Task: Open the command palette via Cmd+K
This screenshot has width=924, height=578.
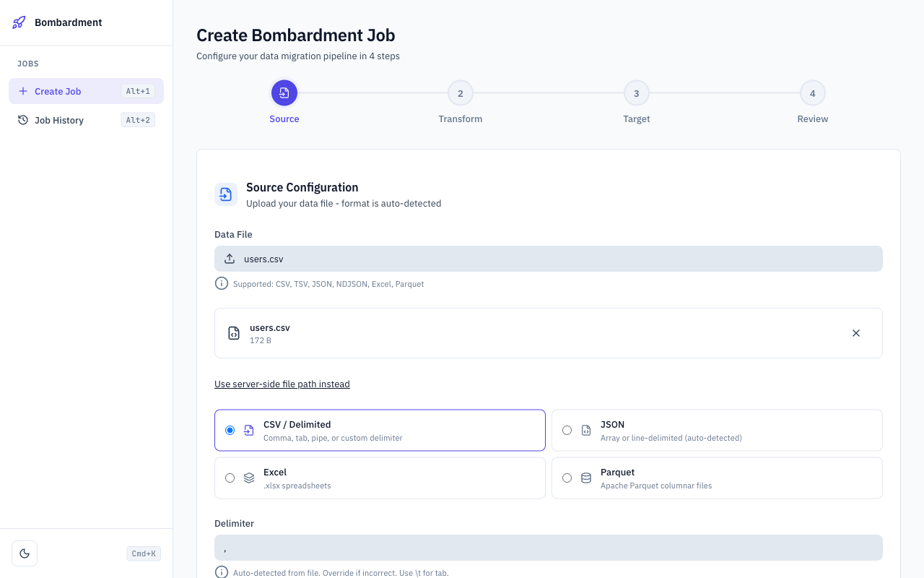Action: point(143,553)
